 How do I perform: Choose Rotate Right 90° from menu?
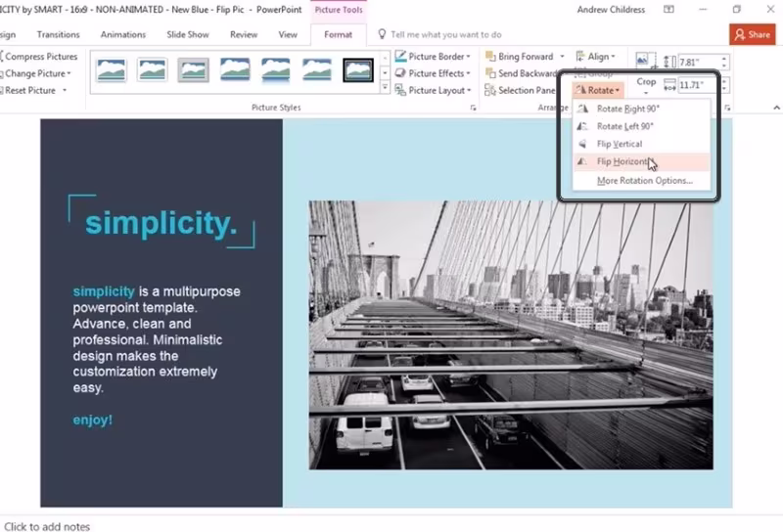click(641, 109)
